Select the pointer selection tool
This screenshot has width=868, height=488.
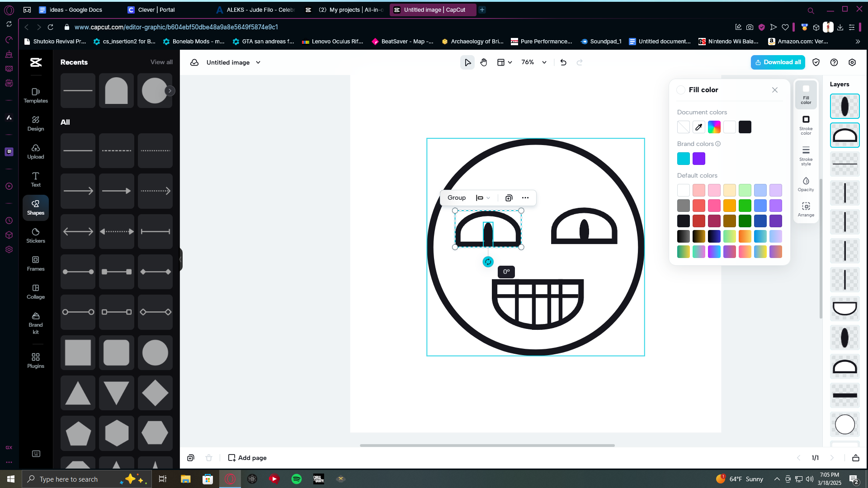coord(467,62)
